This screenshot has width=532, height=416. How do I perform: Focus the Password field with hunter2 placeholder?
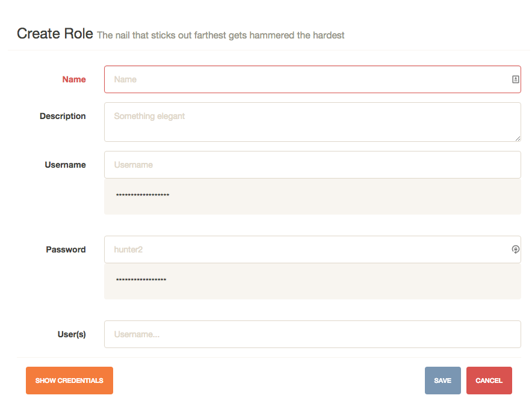pyautogui.click(x=307, y=249)
